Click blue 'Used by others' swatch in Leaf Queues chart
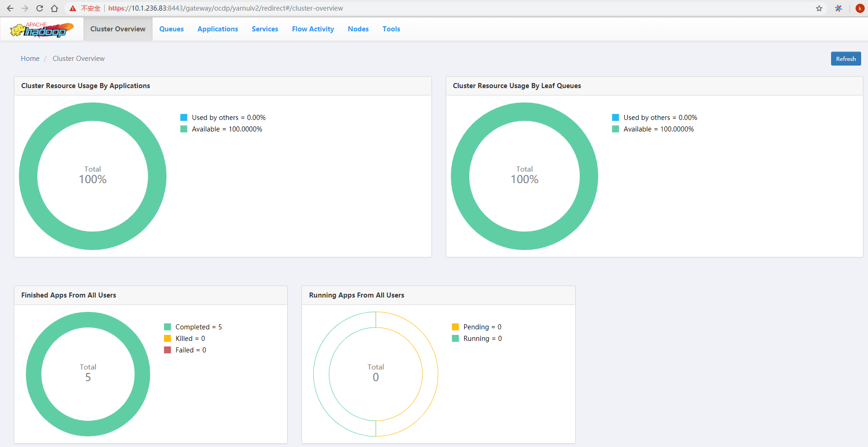Viewport: 868px width, 447px height. click(x=615, y=118)
